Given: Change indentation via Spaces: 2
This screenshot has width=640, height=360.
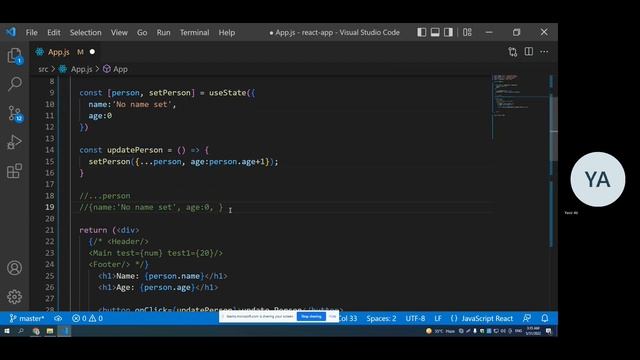Looking at the screenshot, I should click(381, 318).
